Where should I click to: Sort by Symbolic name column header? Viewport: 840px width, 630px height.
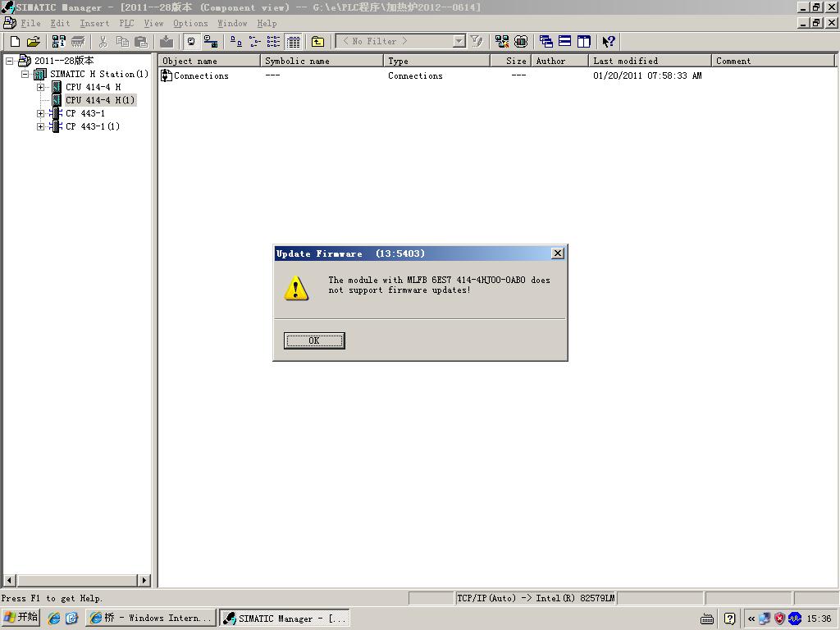(x=322, y=61)
